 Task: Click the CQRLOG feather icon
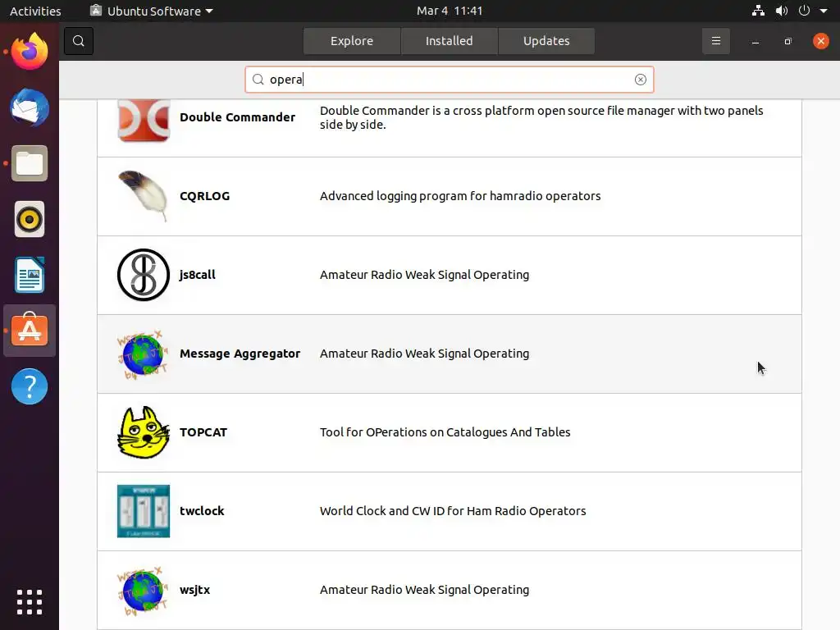point(144,196)
